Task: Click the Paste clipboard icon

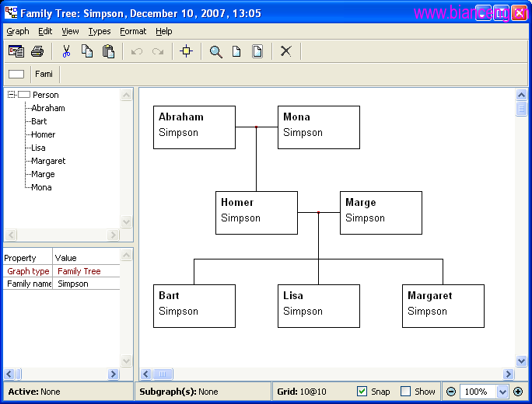Action: [x=108, y=51]
